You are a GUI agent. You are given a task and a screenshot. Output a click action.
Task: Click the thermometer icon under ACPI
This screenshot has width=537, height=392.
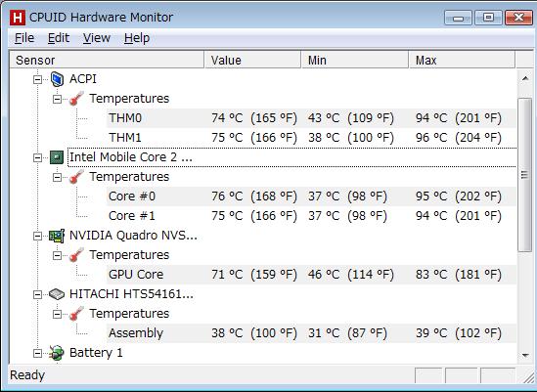[76, 99]
